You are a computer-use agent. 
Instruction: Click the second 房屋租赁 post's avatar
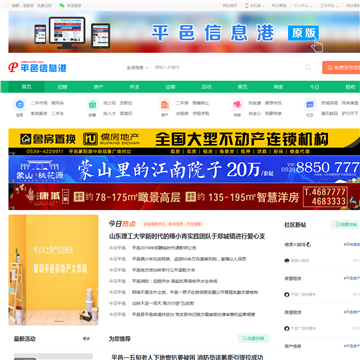click(287, 328)
